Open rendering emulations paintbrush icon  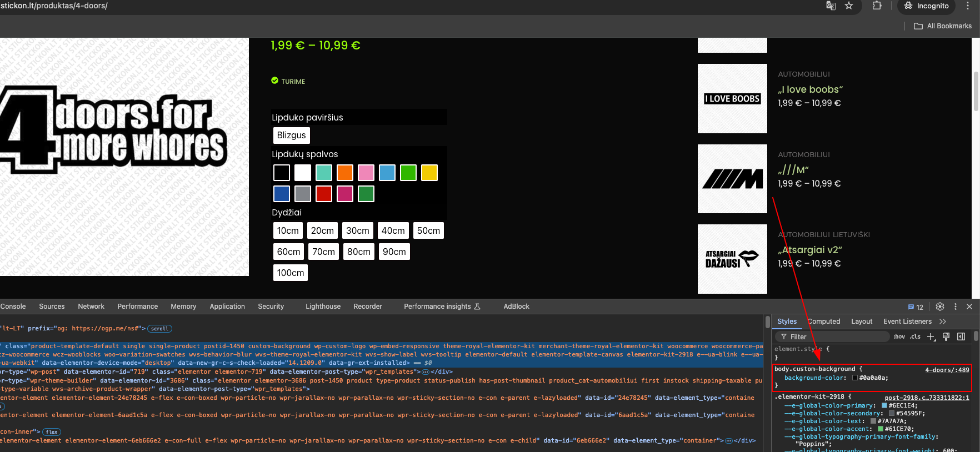(946, 337)
